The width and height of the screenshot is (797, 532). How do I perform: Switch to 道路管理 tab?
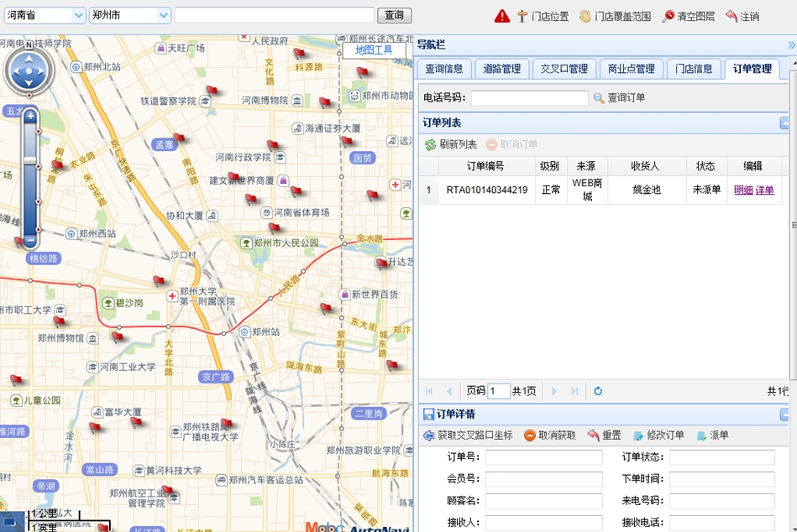click(501, 69)
